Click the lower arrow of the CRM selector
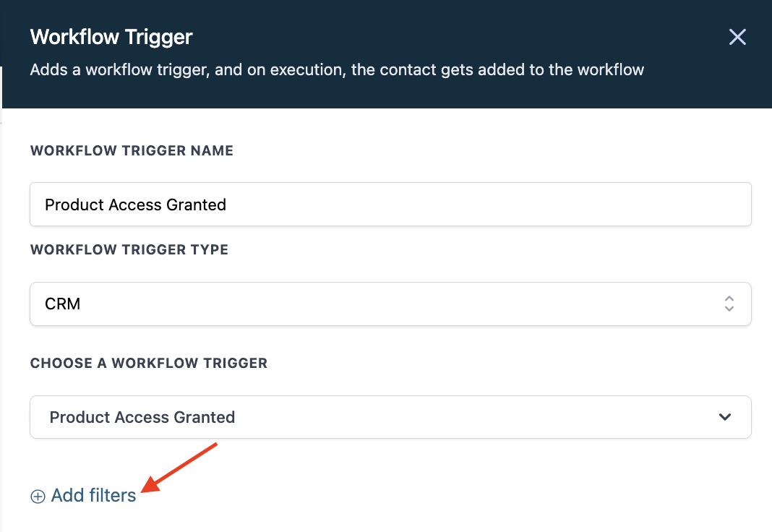This screenshot has width=772, height=532. click(x=729, y=309)
